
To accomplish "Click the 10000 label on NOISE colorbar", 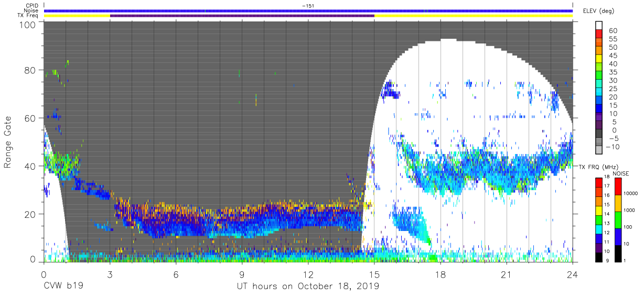I will (630, 193).
